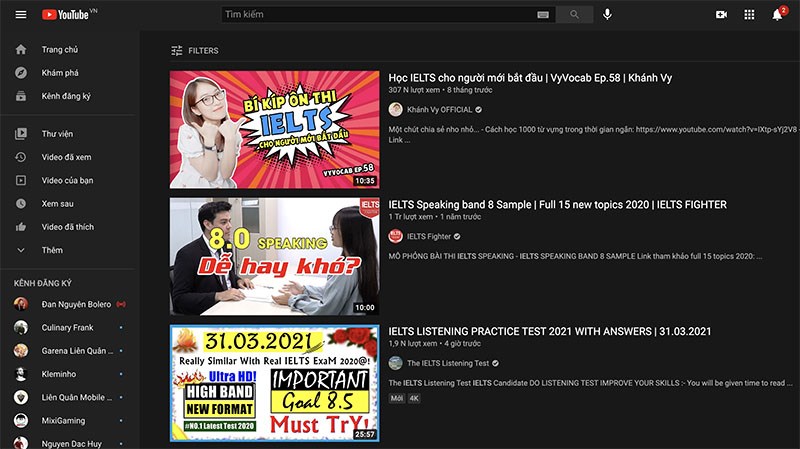The width and height of the screenshot is (800, 449).
Task: Click the 4K badge on listening test
Action: 414,398
